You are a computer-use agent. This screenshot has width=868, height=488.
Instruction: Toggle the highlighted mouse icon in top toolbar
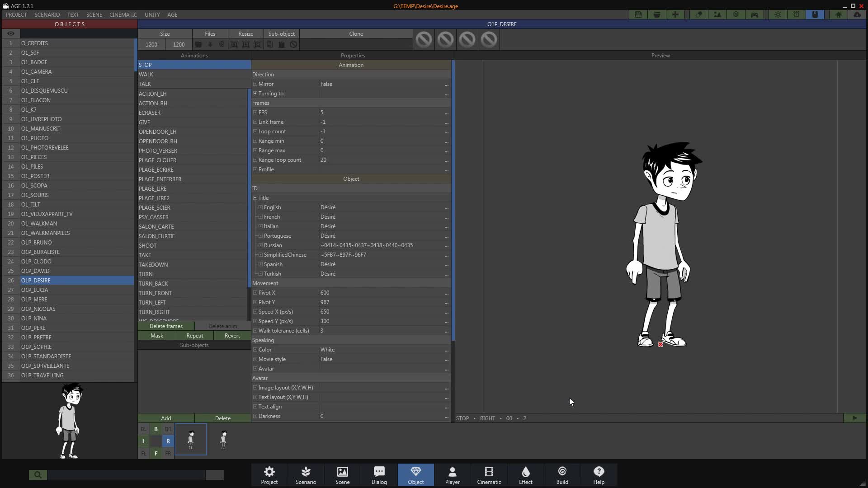(x=815, y=14)
